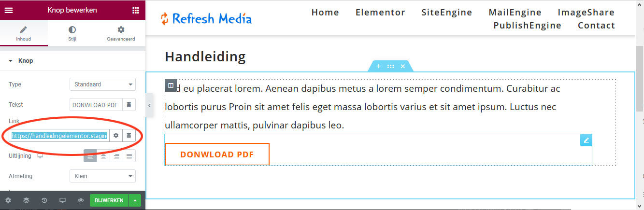Open page settings gear in bottom bar
Screen dimensions: 644x210
coord(8,200)
